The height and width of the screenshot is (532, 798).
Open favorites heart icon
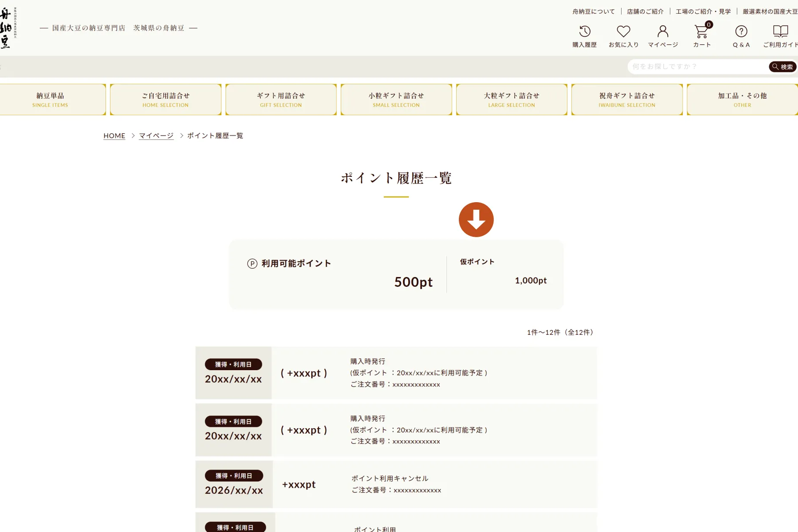pos(624,31)
